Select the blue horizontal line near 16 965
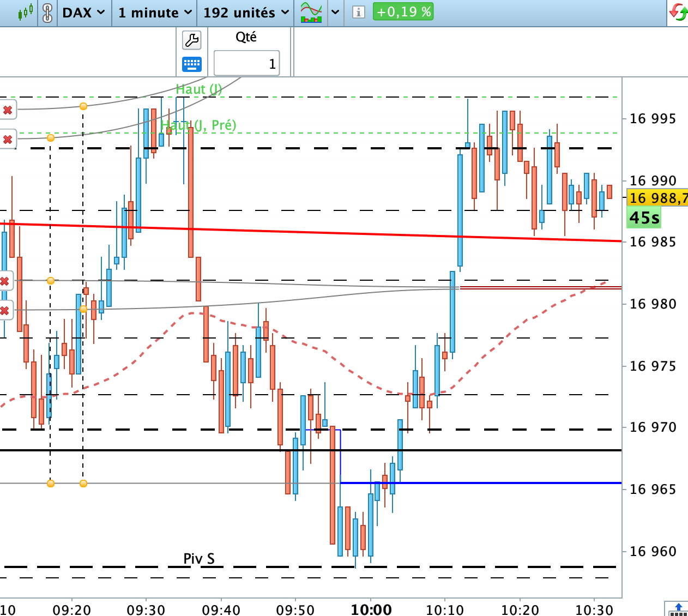This screenshot has width=688, height=616. pyautogui.click(x=481, y=483)
